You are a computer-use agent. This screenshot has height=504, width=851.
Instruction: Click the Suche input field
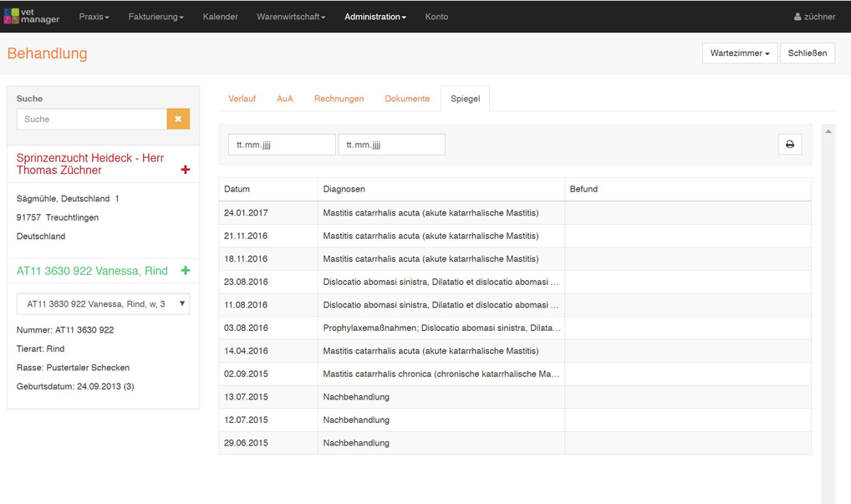point(92,120)
